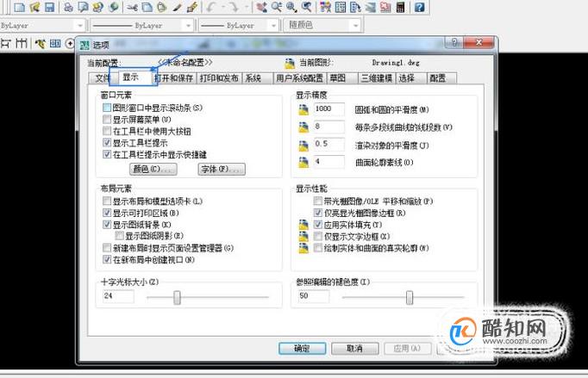Open the ByLayer lineweight dropdown
588x378 pixels.
point(273,26)
